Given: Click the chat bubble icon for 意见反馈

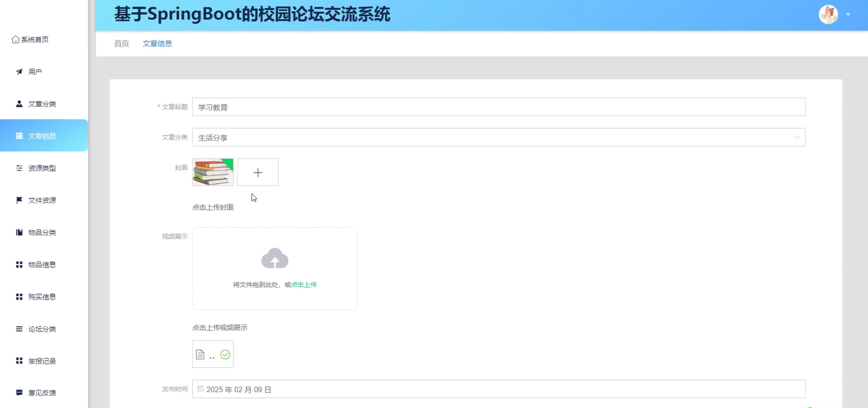Looking at the screenshot, I should coord(19,393).
